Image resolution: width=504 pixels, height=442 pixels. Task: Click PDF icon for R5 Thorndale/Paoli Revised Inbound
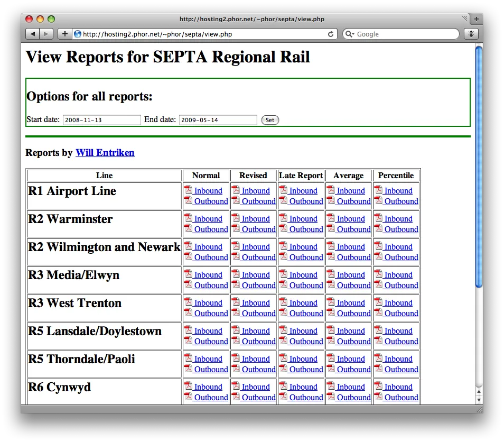pyautogui.click(x=236, y=358)
